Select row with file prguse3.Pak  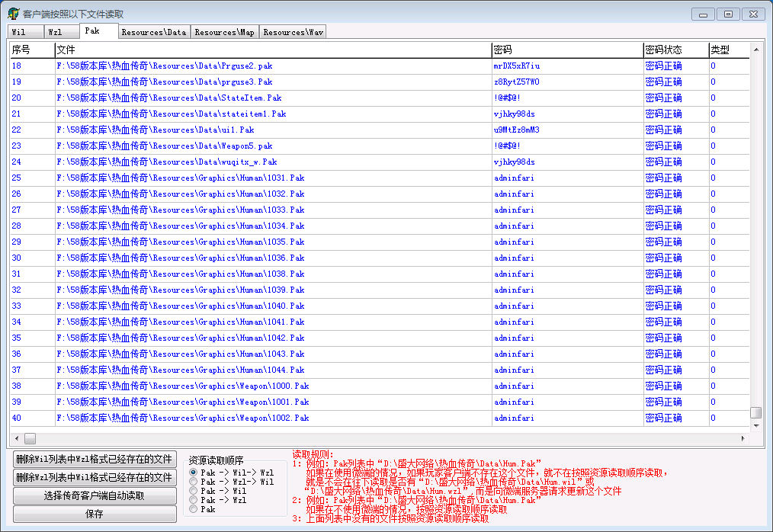tap(380, 82)
